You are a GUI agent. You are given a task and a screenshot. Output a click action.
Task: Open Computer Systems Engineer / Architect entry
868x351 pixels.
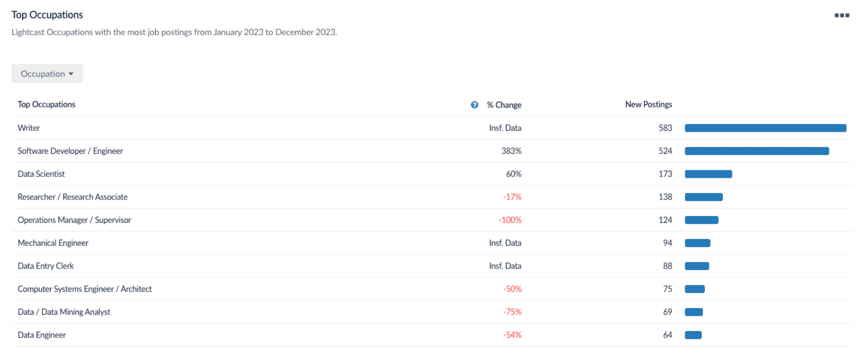tap(84, 289)
